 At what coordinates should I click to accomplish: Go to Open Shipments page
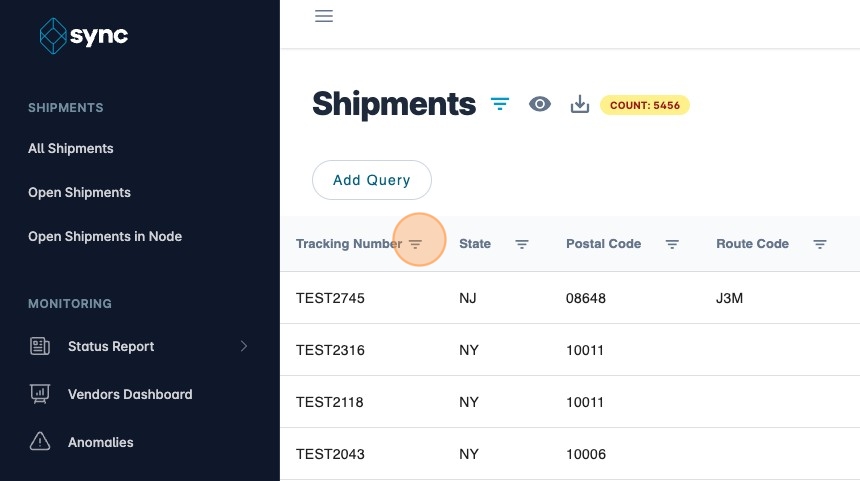(79, 192)
